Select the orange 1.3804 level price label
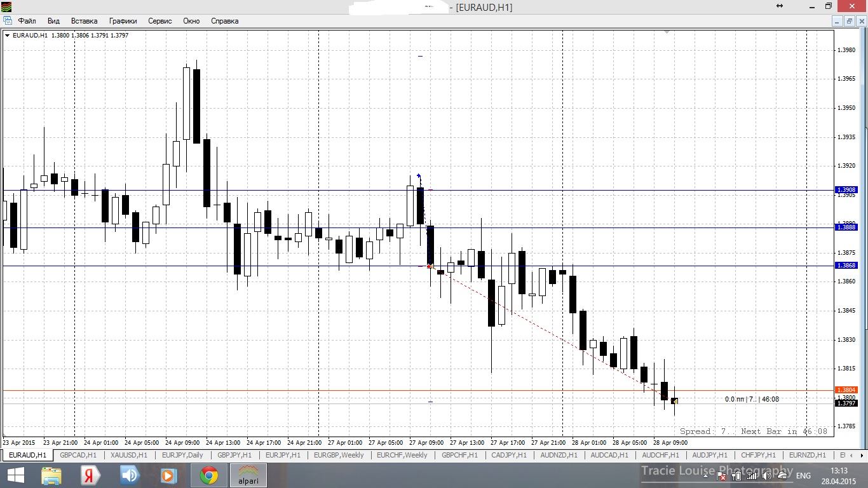This screenshot has height=488, width=868. tap(846, 390)
